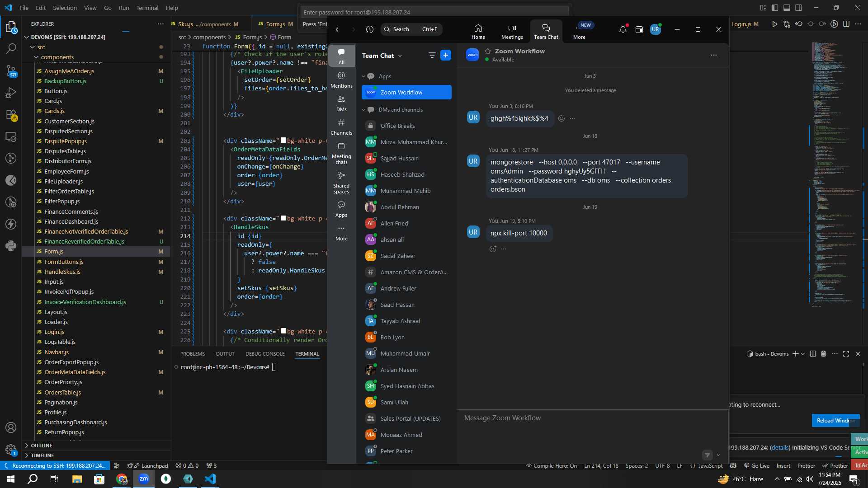Click details link in SSH notification
Viewport: 868px width, 488px height.
pos(780,448)
